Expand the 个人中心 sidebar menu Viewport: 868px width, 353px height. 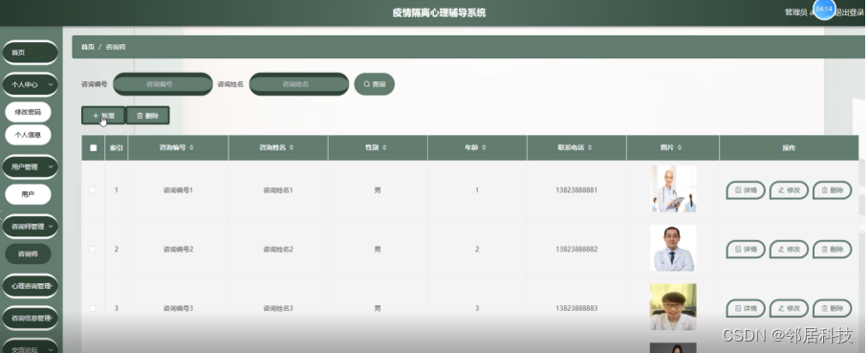point(30,85)
